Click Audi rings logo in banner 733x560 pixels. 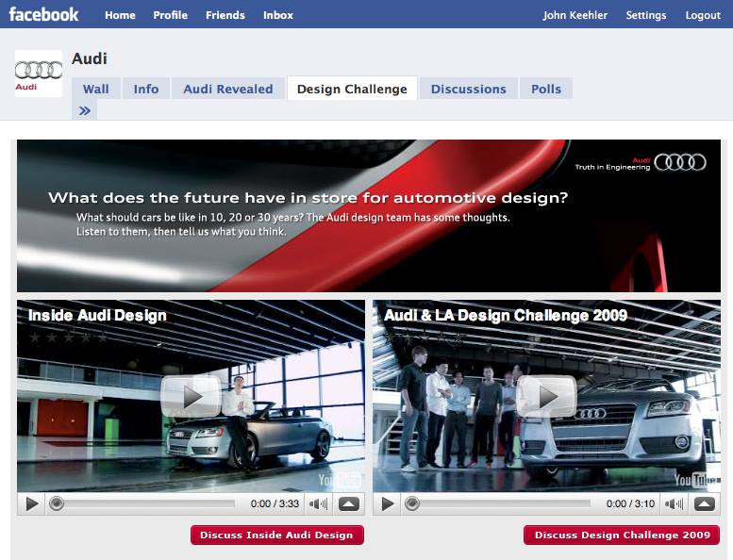(x=680, y=162)
